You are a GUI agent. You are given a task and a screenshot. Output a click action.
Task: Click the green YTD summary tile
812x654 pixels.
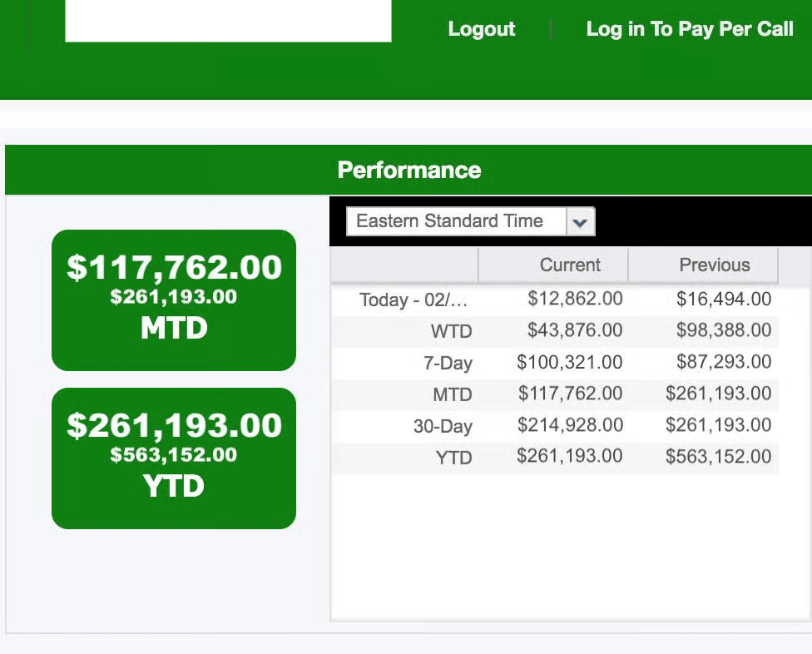(x=174, y=458)
